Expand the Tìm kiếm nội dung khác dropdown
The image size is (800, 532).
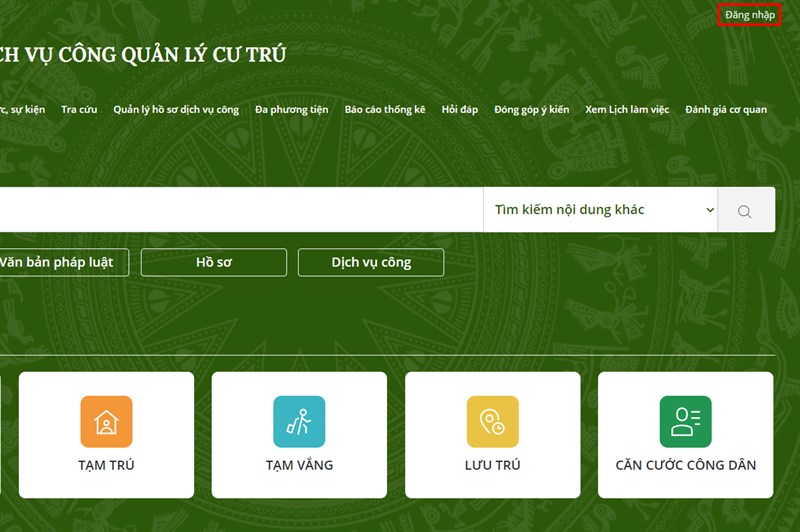click(x=601, y=210)
